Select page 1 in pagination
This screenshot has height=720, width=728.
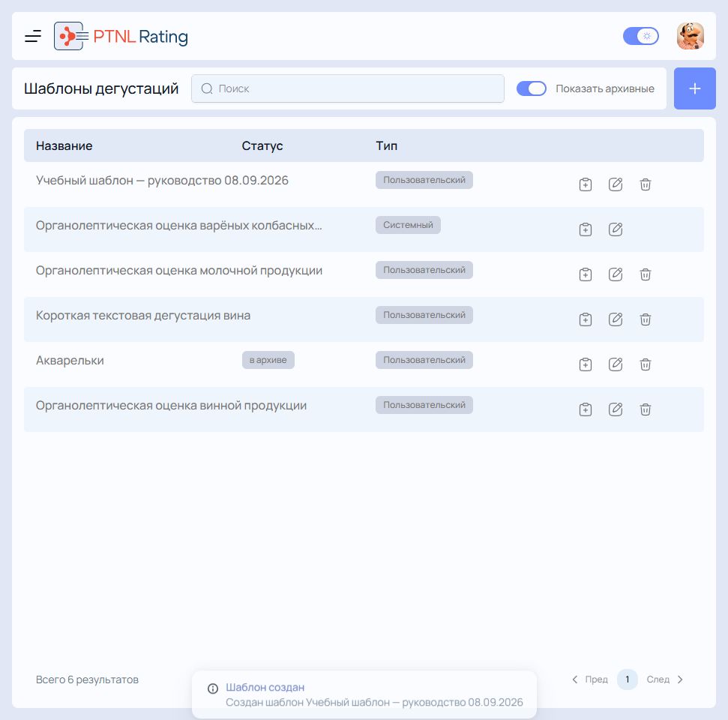pyautogui.click(x=628, y=679)
